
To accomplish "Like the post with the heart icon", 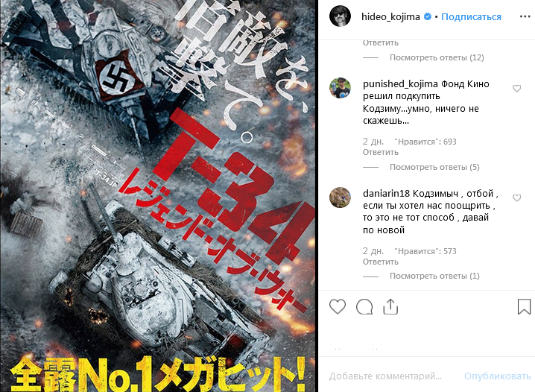I will tap(338, 306).
